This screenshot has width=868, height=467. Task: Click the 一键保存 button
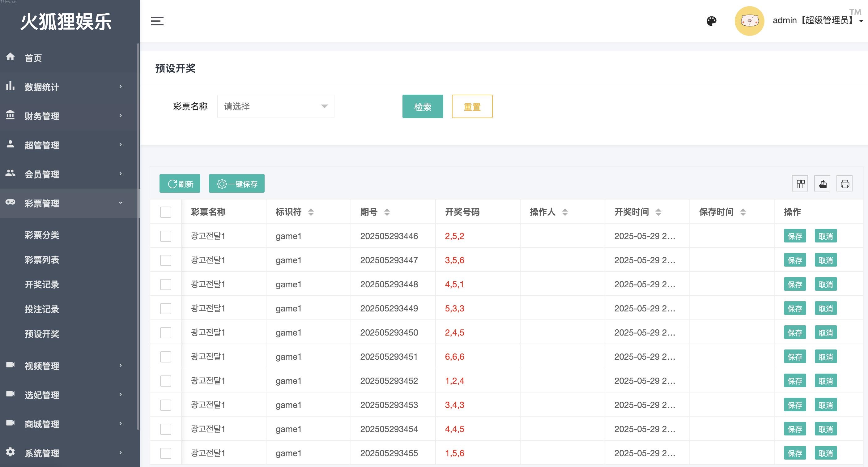[236, 184]
